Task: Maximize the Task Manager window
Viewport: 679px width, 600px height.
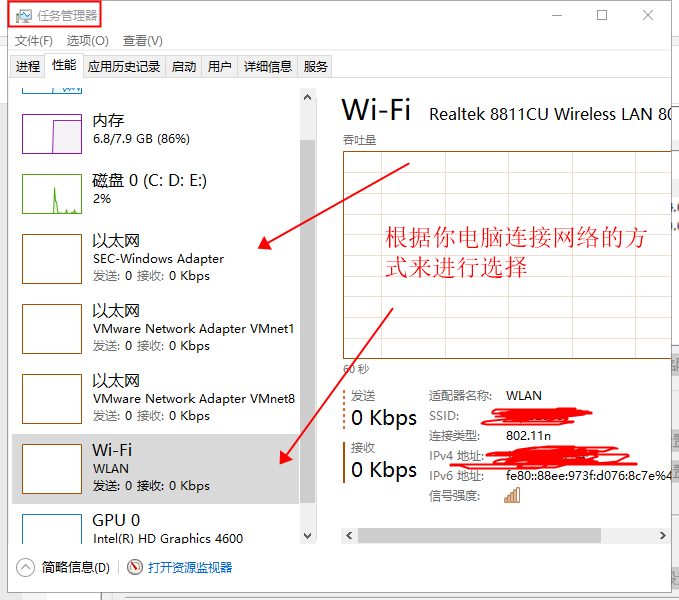Action: pos(602,16)
